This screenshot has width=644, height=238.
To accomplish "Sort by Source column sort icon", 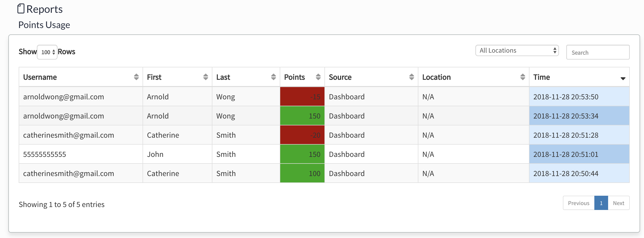I will [411, 77].
